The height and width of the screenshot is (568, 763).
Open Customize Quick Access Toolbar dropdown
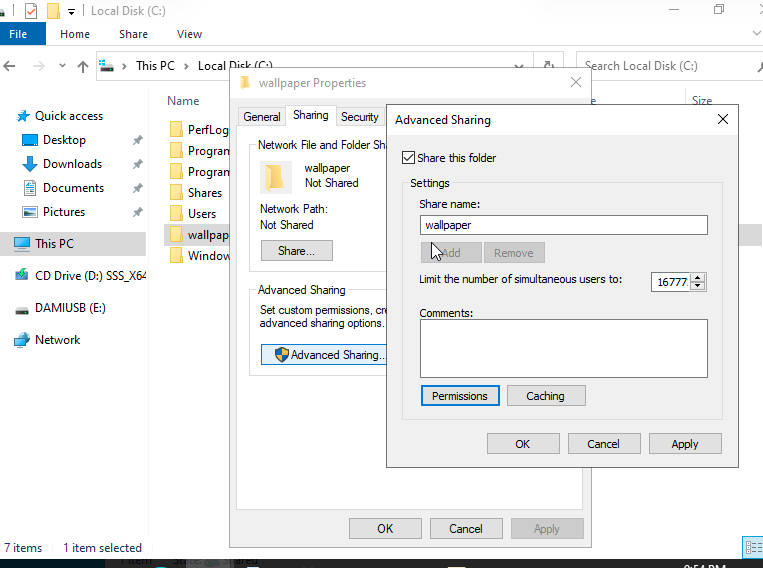[x=72, y=12]
